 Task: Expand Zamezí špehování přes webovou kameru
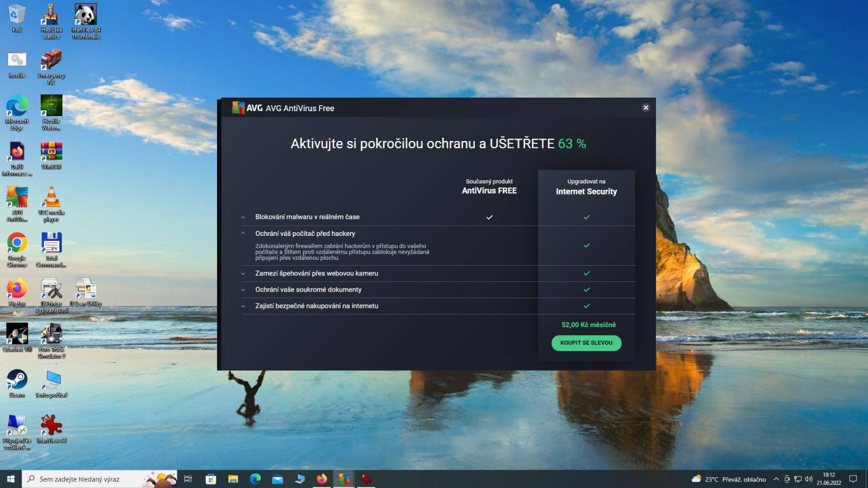click(243, 273)
